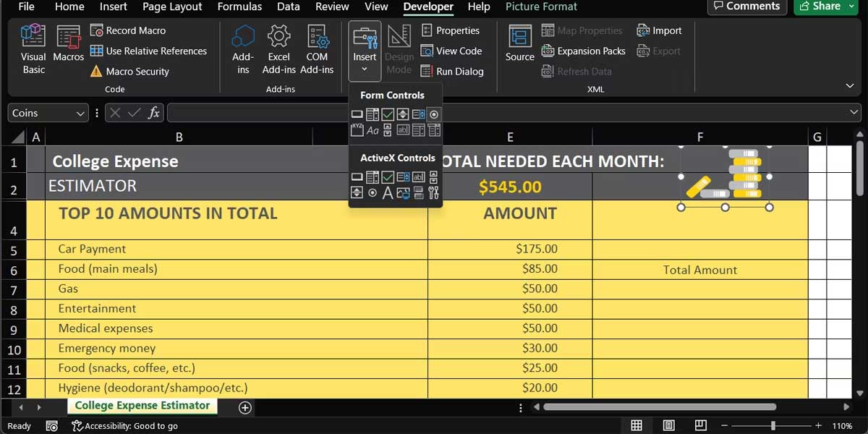Insert an Option Button form control
The height and width of the screenshot is (434, 868).
tap(435, 114)
